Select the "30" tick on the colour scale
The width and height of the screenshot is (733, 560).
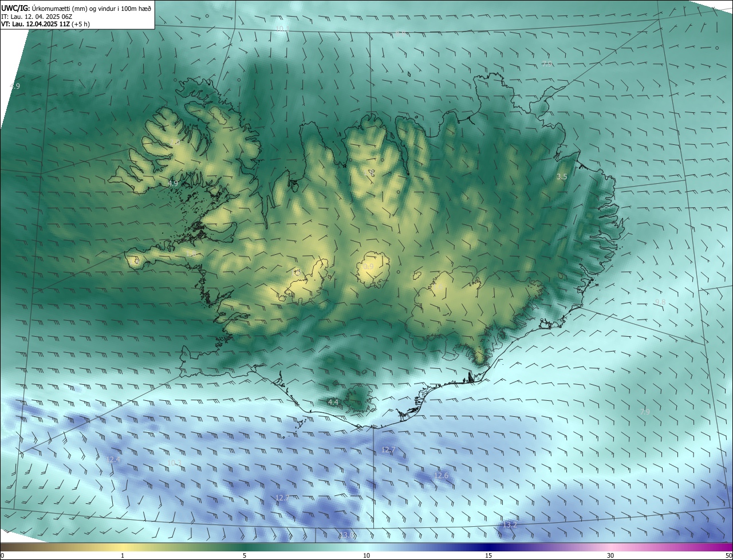(610, 555)
